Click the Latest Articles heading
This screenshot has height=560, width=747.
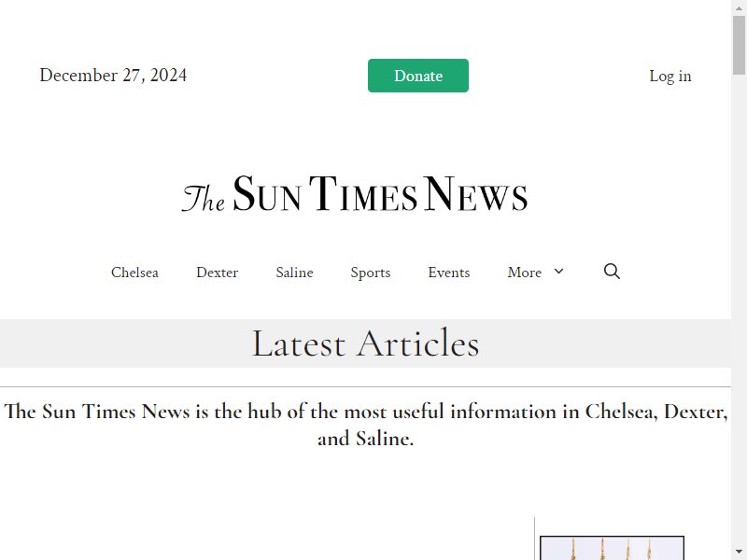pos(365,343)
